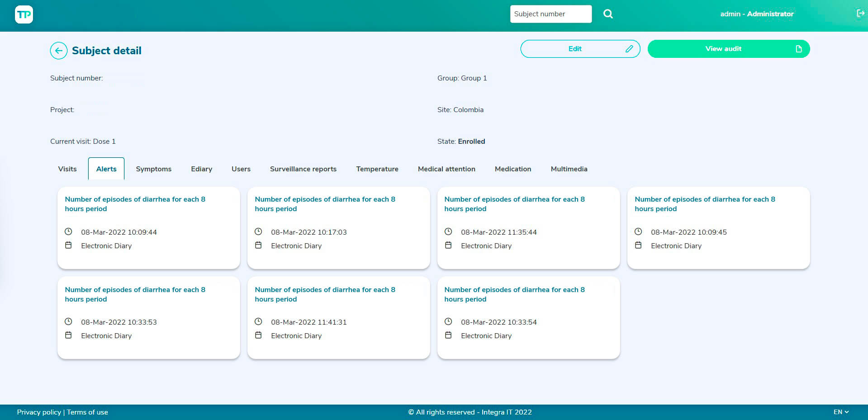
Task: Switch to the Visits tab
Action: [67, 169]
